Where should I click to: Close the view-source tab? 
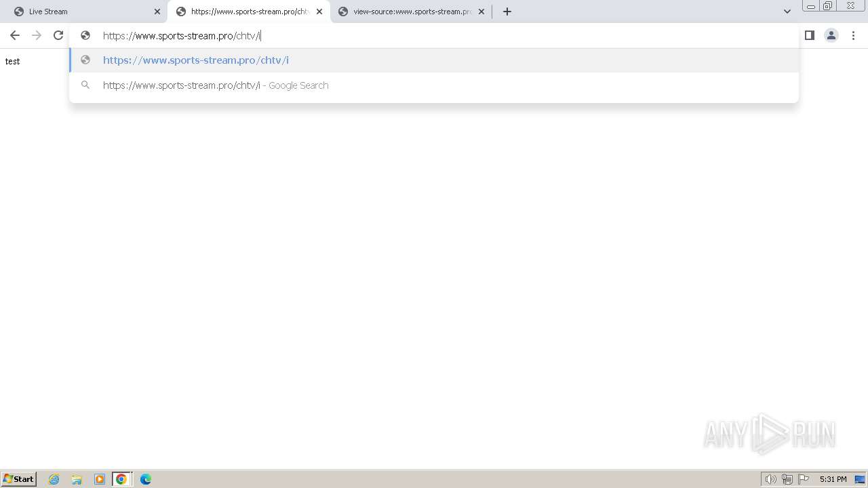[x=481, y=12]
